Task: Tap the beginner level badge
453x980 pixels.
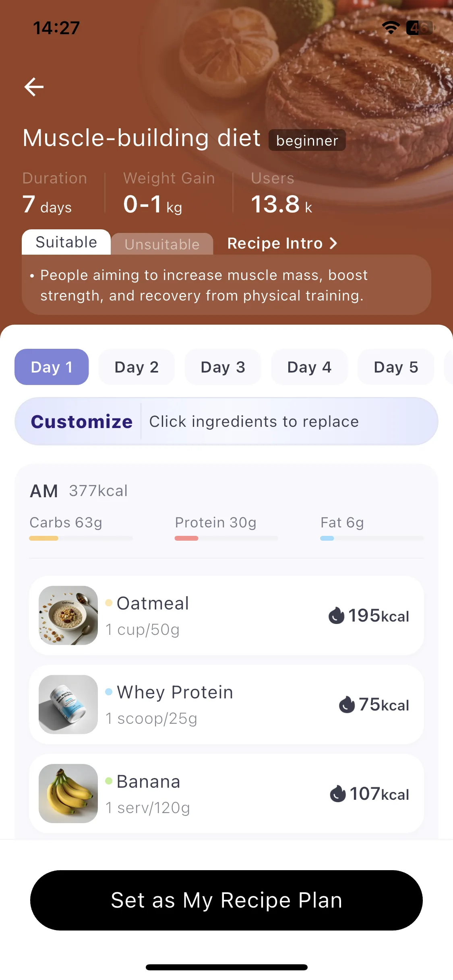Action: coord(307,140)
